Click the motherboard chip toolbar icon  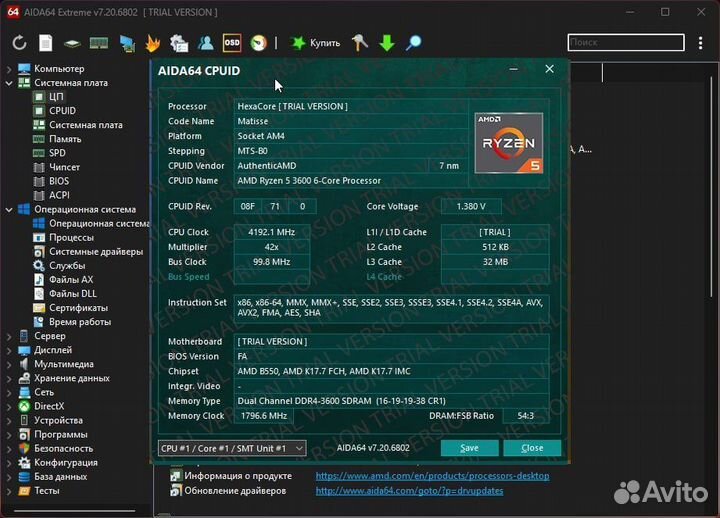pos(72,44)
